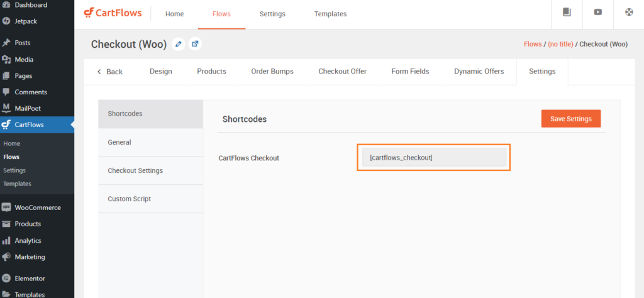
Task: Click the CartFlows logo in header
Action: (113, 13)
